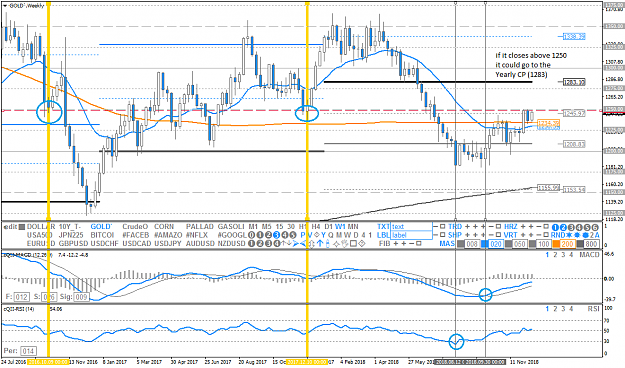Toggle the 008 moving average
This screenshot has height=368, width=625.
pos(472,244)
